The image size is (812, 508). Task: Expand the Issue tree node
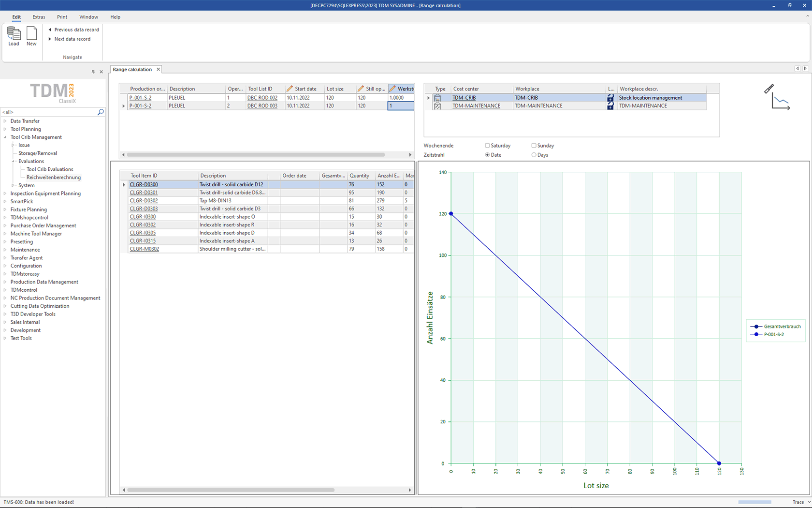[x=13, y=145]
